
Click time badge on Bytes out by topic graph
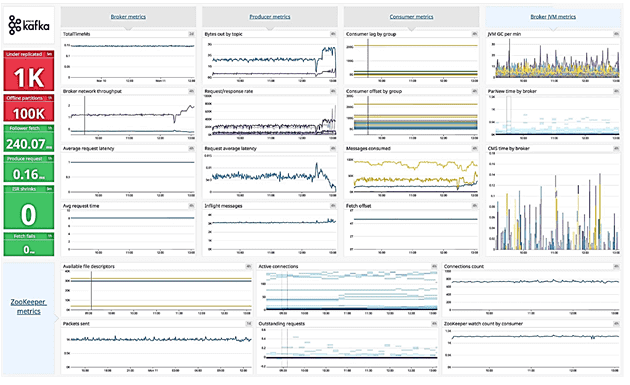(x=333, y=34)
